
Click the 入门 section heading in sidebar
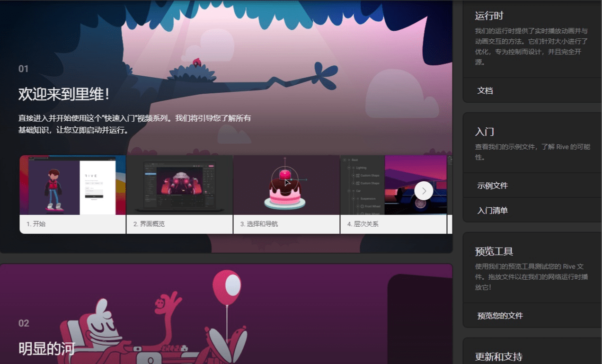pos(485,132)
